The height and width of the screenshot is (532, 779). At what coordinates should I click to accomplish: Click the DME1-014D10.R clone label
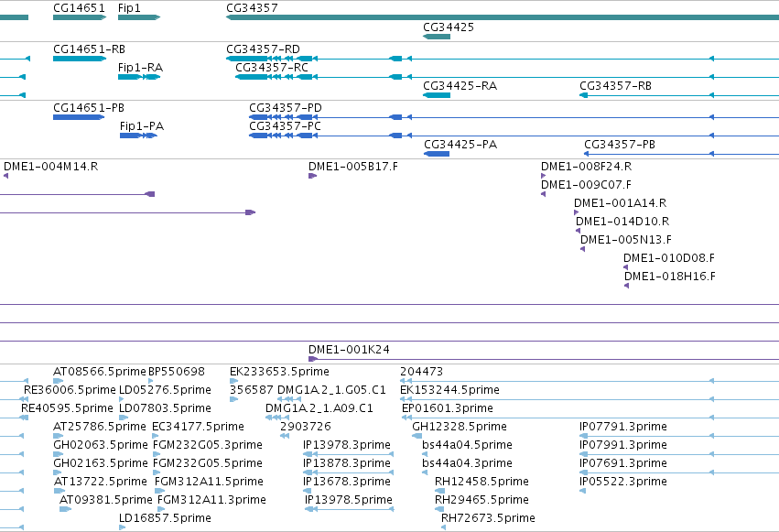coord(622,222)
